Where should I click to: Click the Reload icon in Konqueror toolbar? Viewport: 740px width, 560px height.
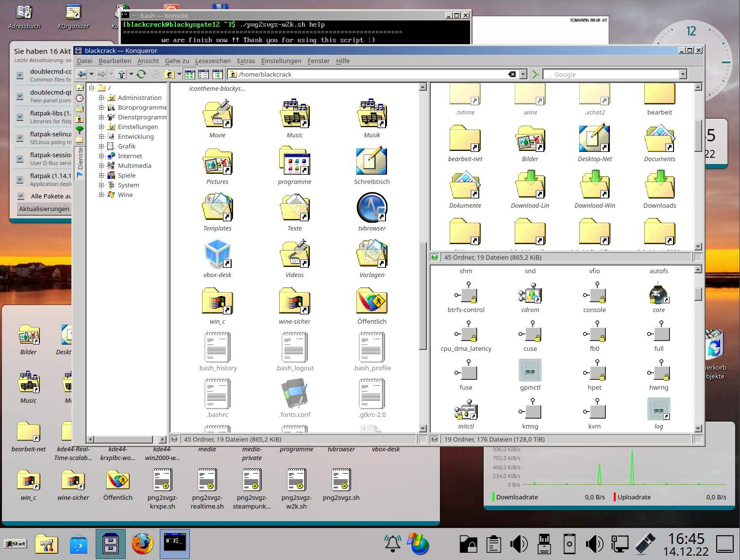[x=141, y=74]
